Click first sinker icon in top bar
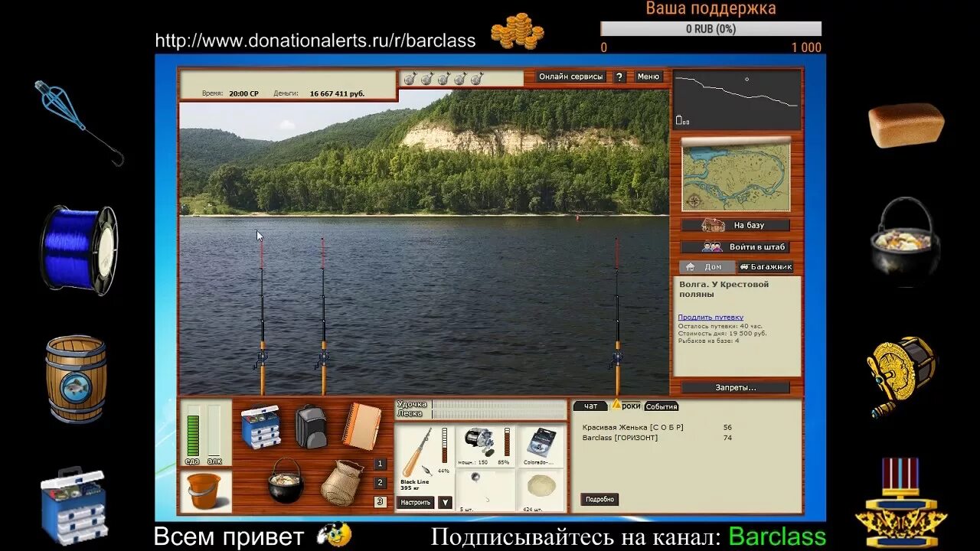Screen dimensions: 980x551 click(410, 79)
